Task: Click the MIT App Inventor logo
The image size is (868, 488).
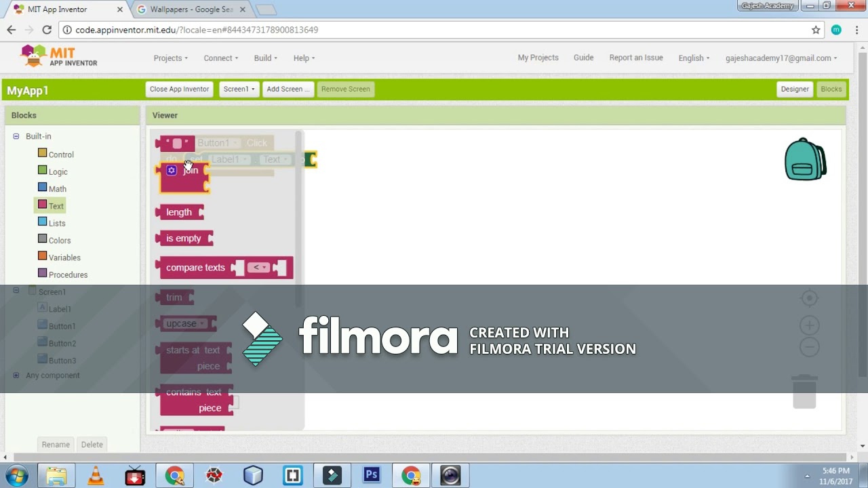Action: [59, 56]
